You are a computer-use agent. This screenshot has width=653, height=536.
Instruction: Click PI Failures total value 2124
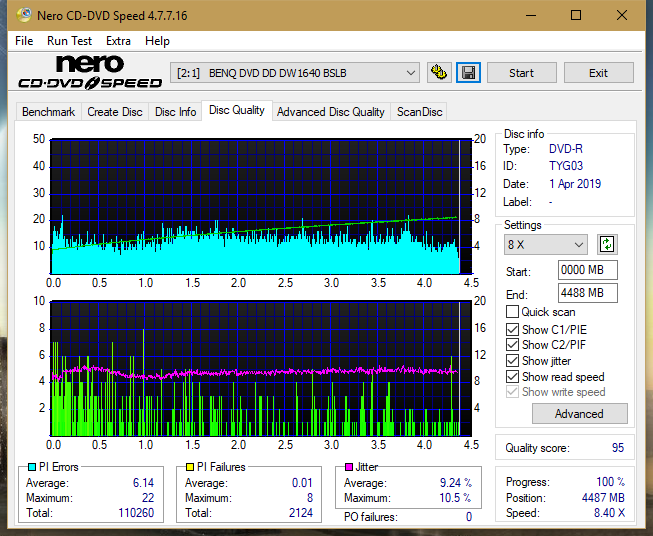click(x=301, y=513)
